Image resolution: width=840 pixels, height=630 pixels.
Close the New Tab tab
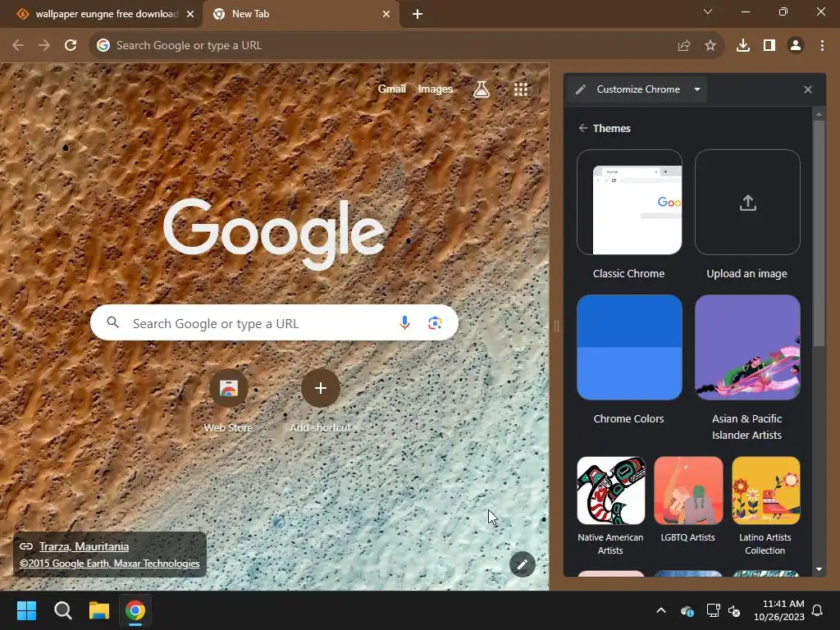pyautogui.click(x=386, y=14)
